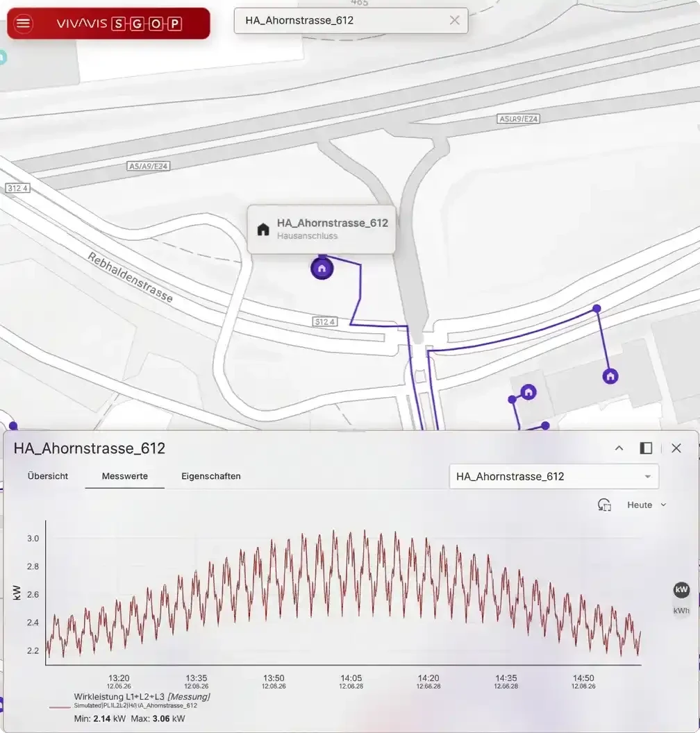Viewport: 700px width, 733px height.
Task: Click the Wirkleistung L1+L2+L3 legend entry
Action: (x=142, y=697)
